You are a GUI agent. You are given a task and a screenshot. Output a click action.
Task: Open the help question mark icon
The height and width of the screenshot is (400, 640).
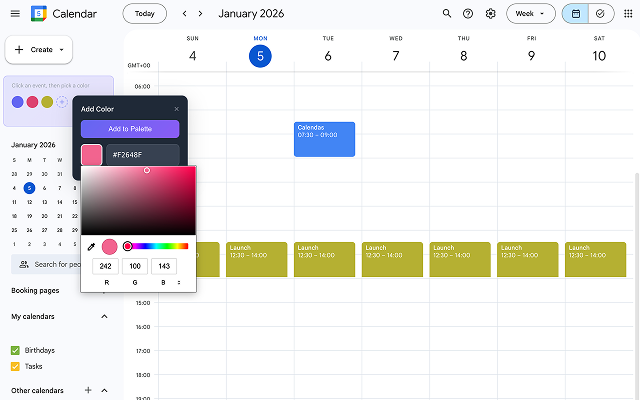tap(468, 13)
